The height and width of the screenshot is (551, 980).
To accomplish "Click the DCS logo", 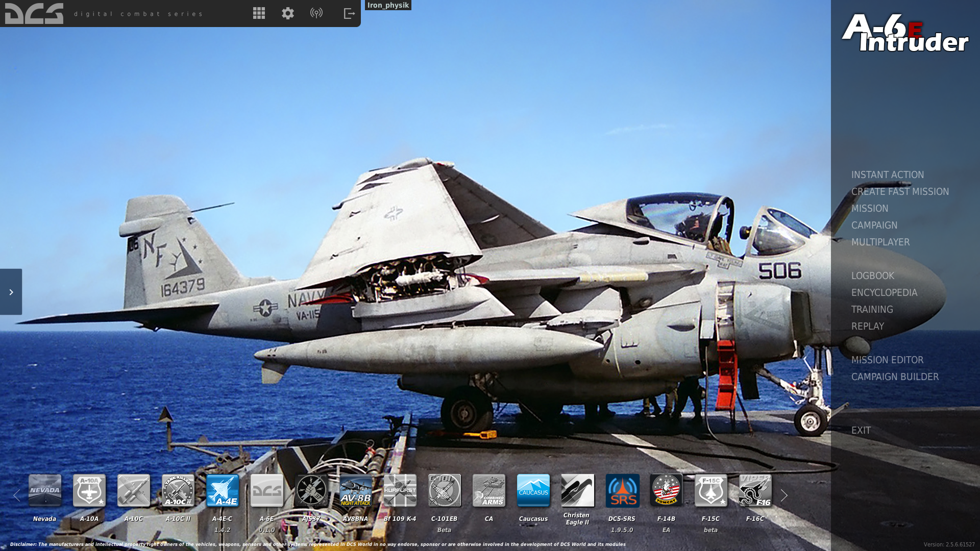I will [x=34, y=13].
